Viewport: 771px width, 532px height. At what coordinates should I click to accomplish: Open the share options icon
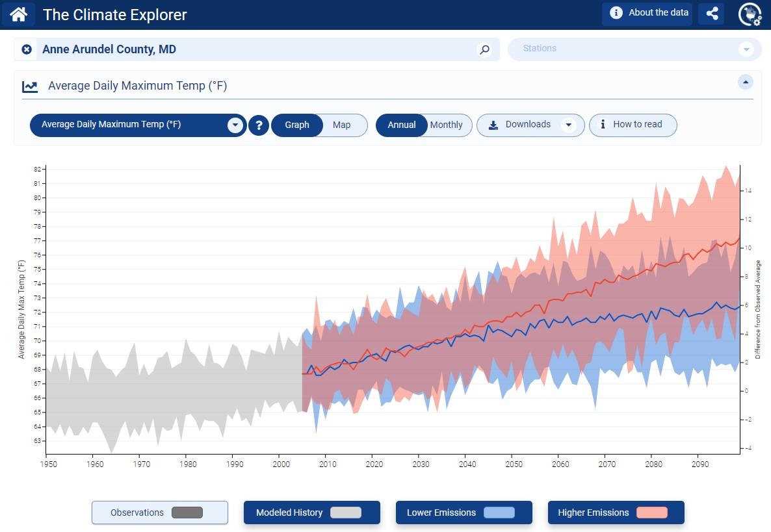711,13
